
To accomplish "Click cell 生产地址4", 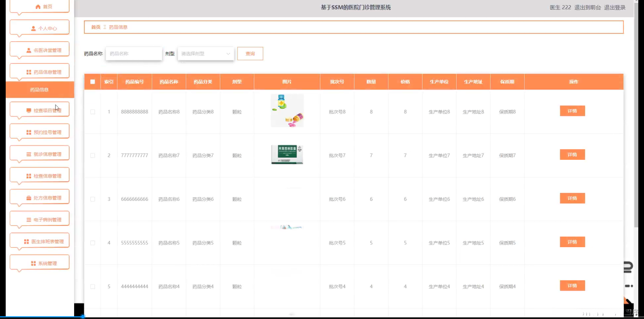I will pos(473,286).
